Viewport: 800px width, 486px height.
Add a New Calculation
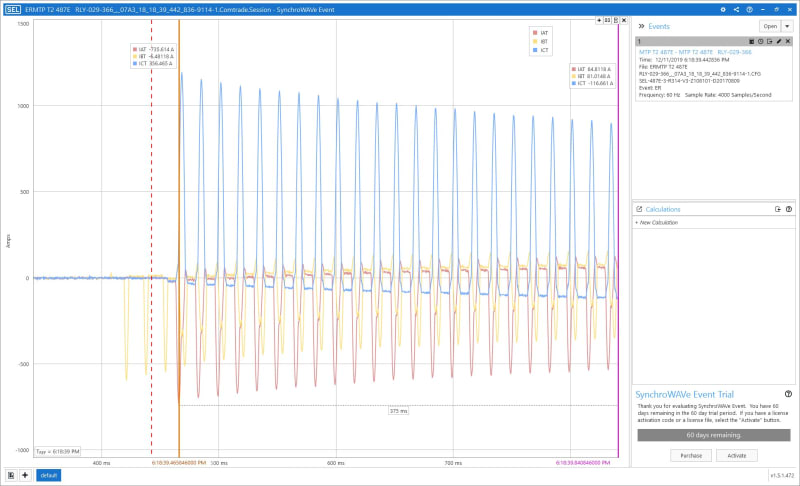tap(657, 223)
